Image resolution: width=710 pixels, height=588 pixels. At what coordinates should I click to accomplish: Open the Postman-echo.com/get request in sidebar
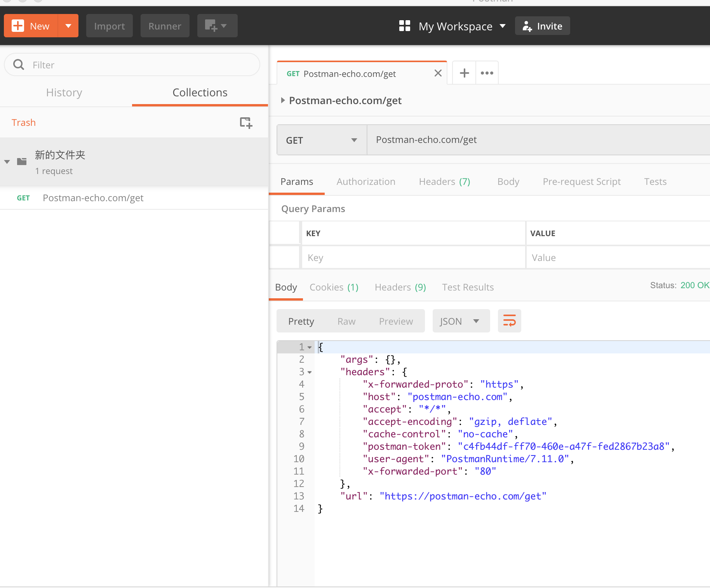click(x=134, y=198)
